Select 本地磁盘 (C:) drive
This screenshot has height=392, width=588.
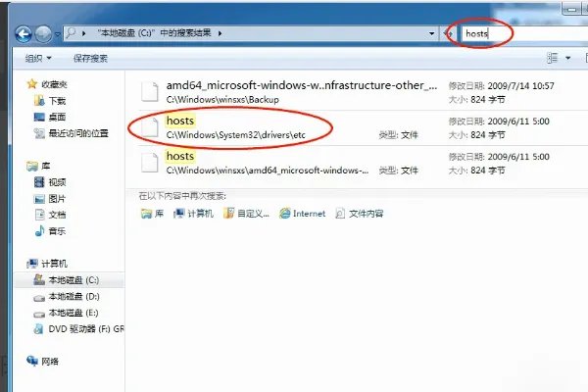(70, 280)
